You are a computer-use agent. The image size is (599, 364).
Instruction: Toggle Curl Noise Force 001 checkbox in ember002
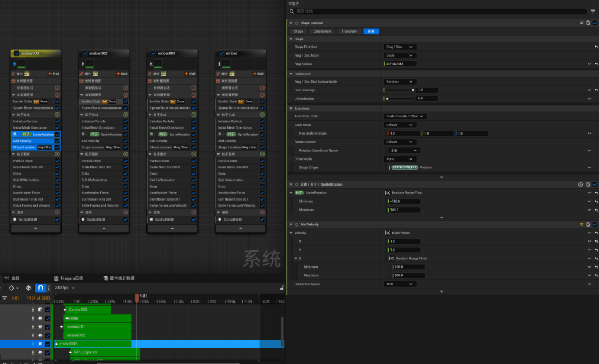pyautogui.click(x=125, y=199)
